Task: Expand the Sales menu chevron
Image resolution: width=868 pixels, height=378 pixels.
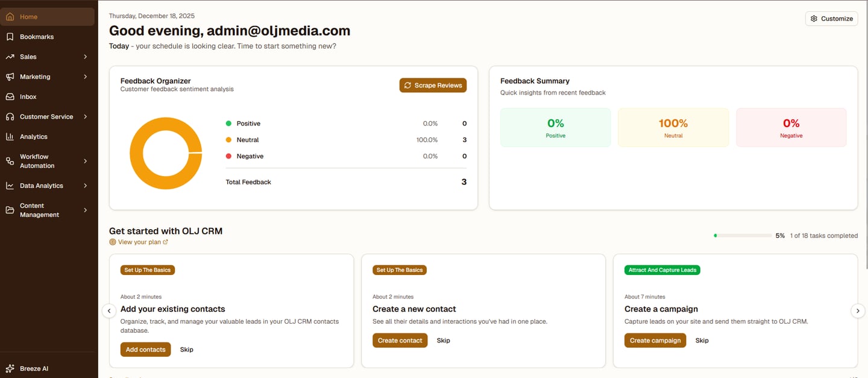Action: coord(86,57)
